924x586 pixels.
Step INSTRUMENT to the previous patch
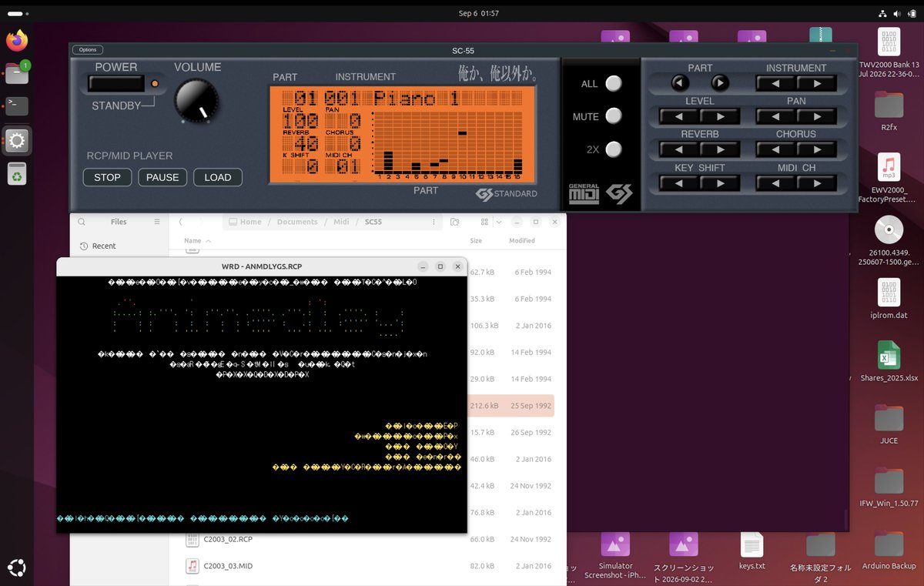coord(775,83)
